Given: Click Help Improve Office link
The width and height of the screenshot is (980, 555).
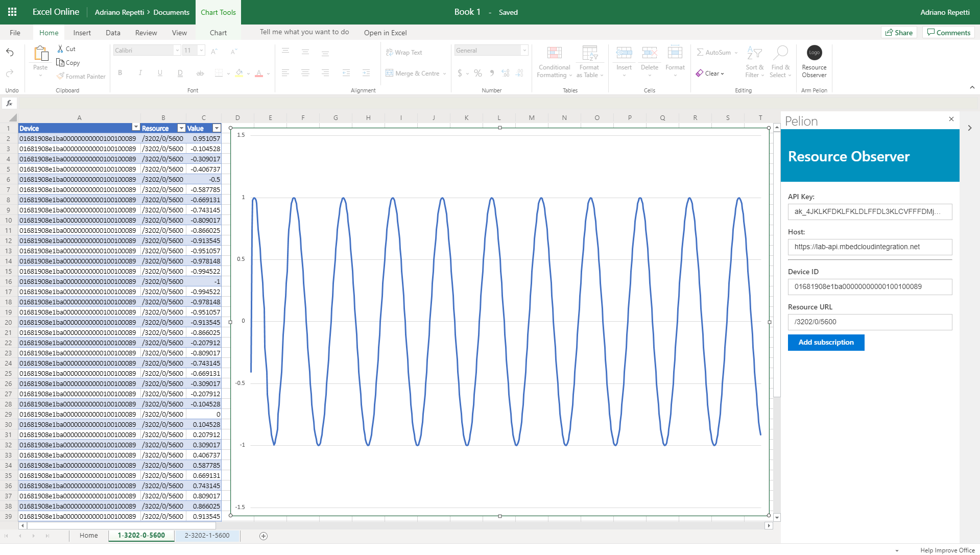Looking at the screenshot, I should pyautogui.click(x=947, y=550).
